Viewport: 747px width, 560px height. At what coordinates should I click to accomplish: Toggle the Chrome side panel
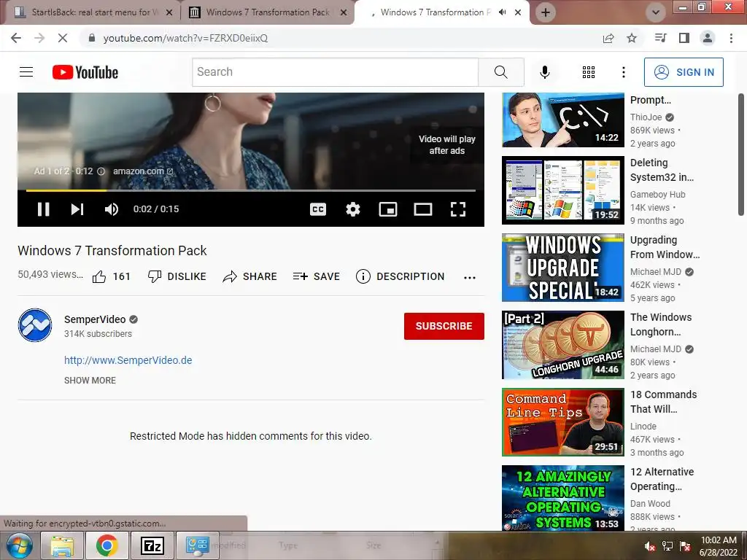[684, 38]
